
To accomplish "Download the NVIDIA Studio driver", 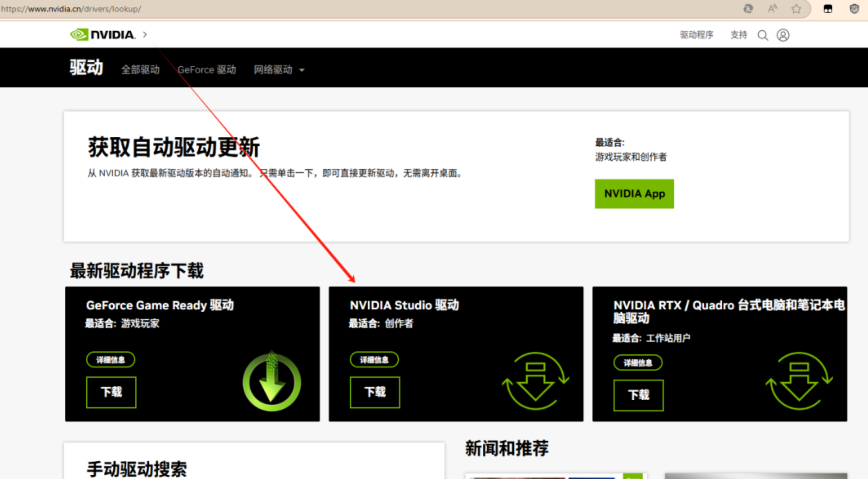I will 375,392.
